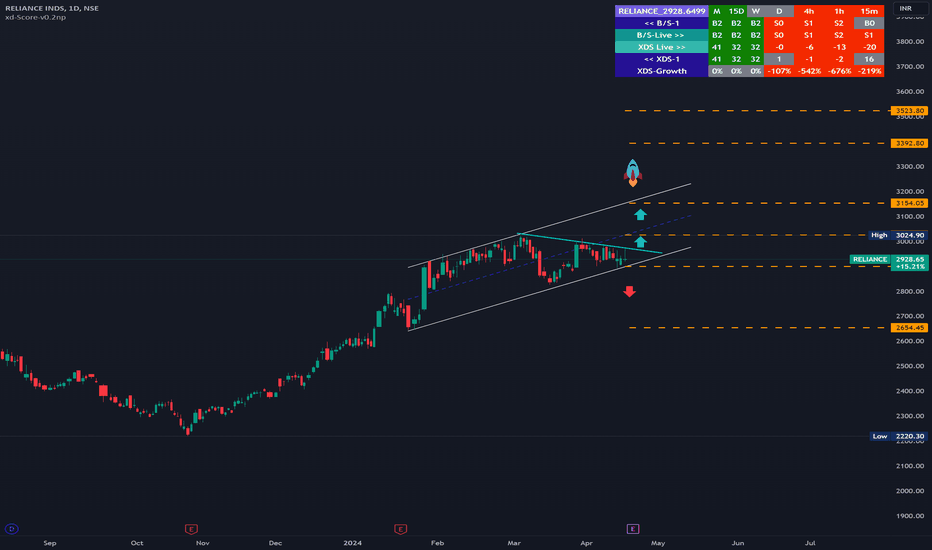Click the red down-arrow below the channel

coord(629,291)
